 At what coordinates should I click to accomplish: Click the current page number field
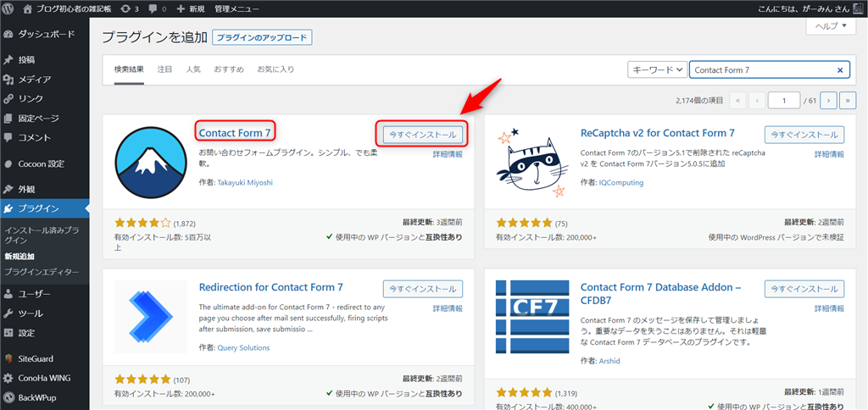(784, 101)
